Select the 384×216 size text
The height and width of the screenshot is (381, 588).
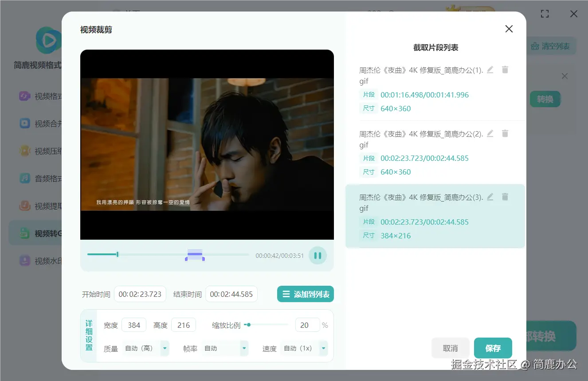396,236
